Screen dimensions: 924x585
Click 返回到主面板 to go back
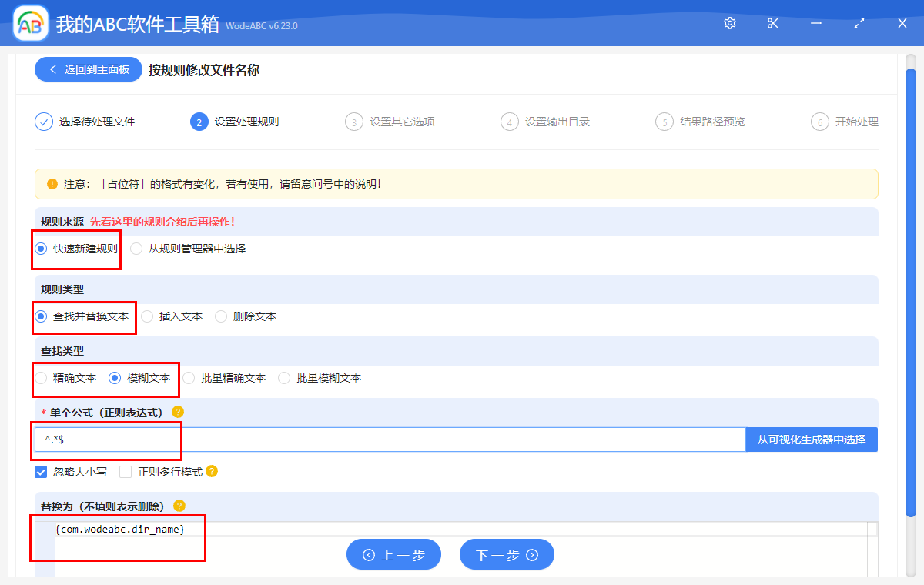click(x=88, y=69)
